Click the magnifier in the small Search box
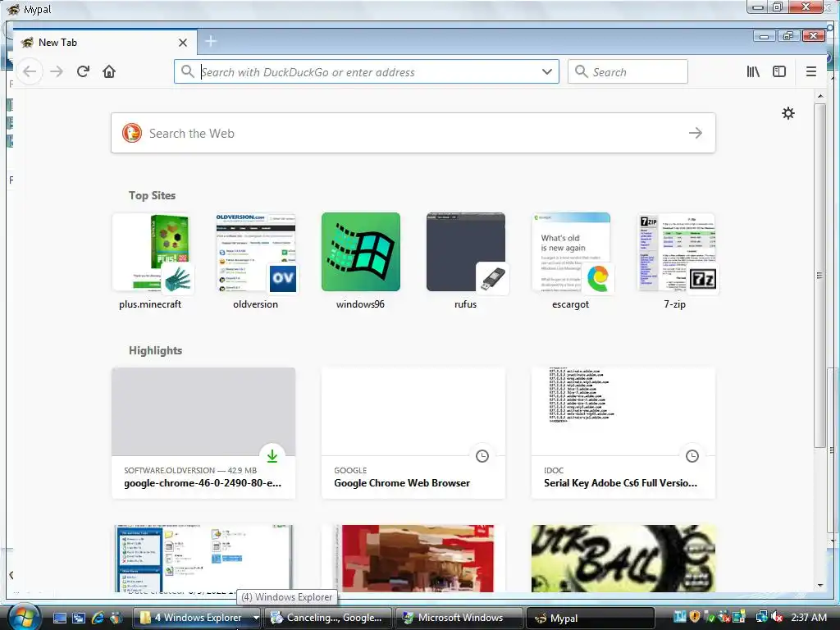 tap(582, 71)
